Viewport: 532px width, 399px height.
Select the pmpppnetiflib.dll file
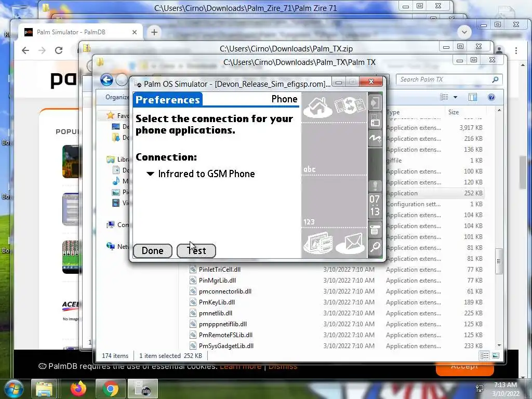(x=222, y=324)
